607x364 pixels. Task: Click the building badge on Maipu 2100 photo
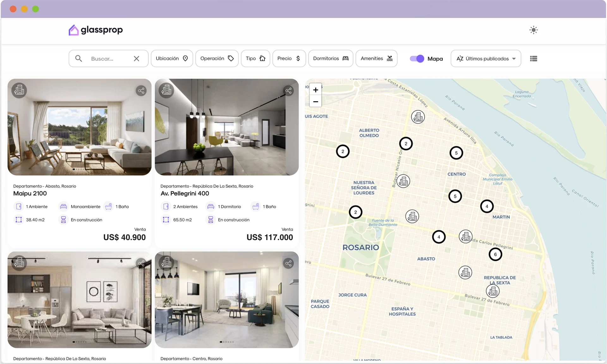tap(19, 90)
